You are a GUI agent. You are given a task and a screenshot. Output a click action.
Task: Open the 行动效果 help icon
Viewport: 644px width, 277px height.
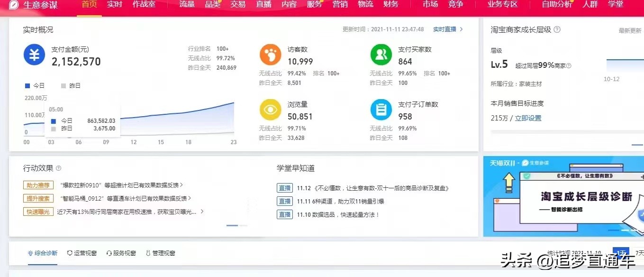click(57, 167)
